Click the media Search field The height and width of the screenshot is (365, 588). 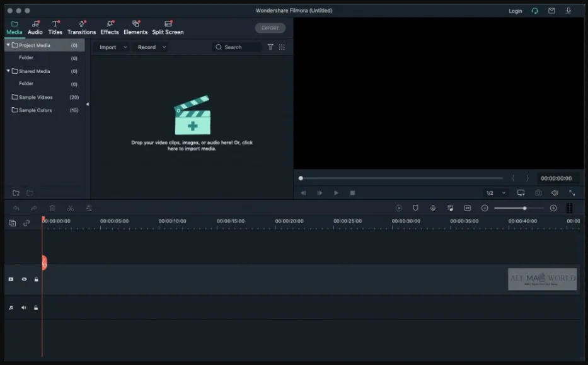point(237,47)
